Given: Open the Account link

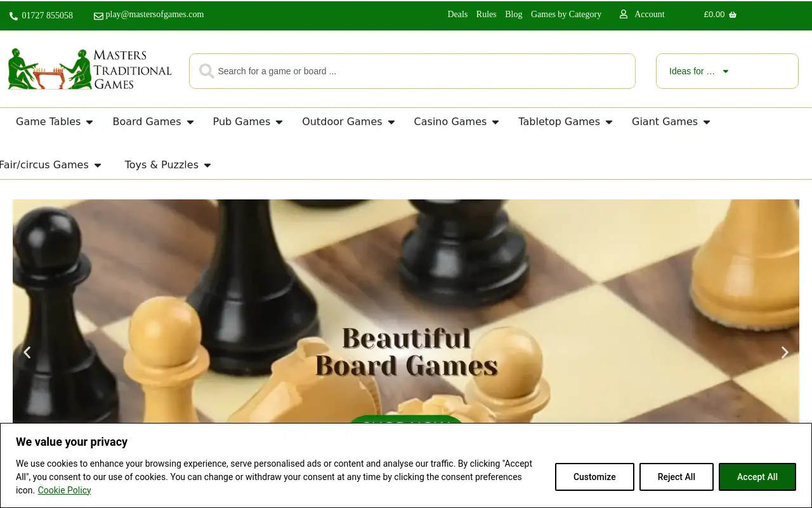Looking at the screenshot, I should (x=650, y=14).
